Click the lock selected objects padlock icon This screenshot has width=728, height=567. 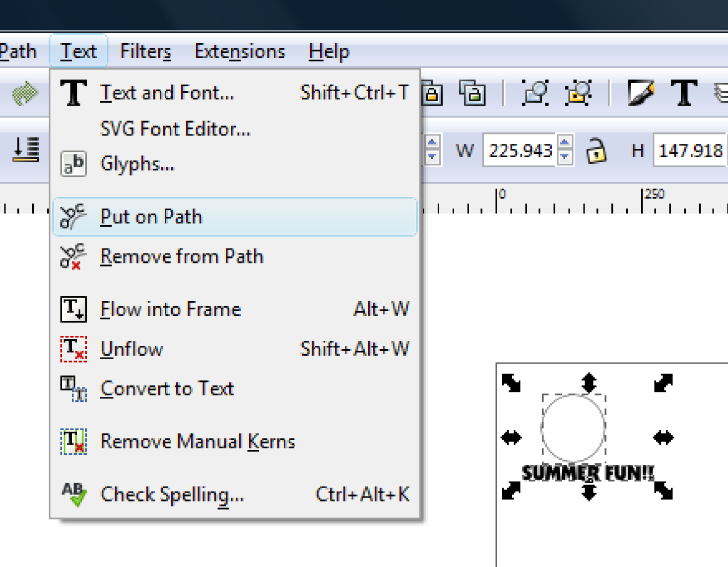(x=432, y=93)
